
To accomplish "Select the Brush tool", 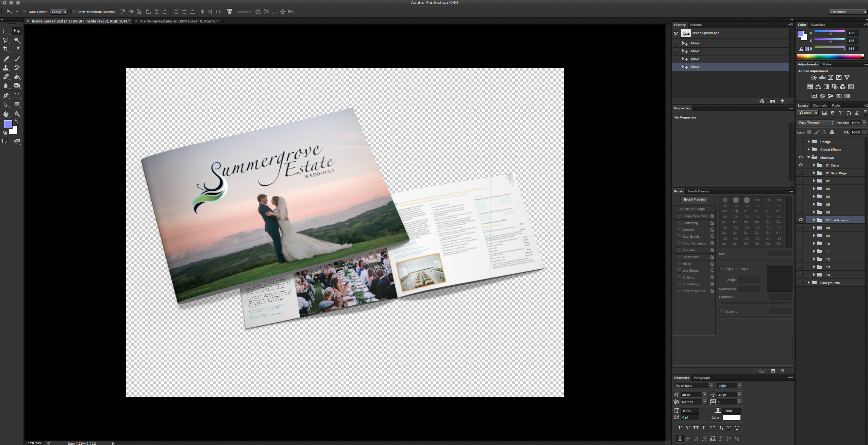I will tap(17, 59).
